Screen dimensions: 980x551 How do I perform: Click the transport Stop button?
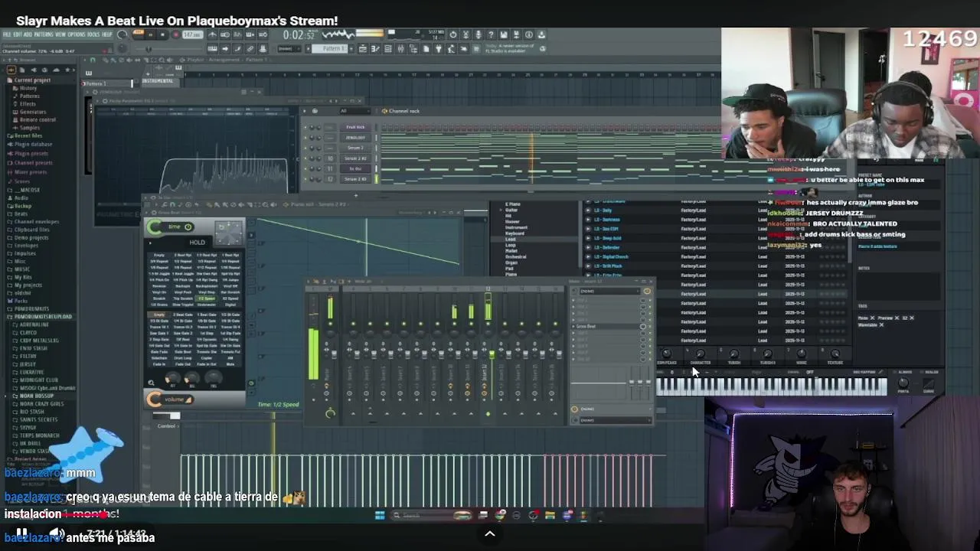click(x=163, y=34)
